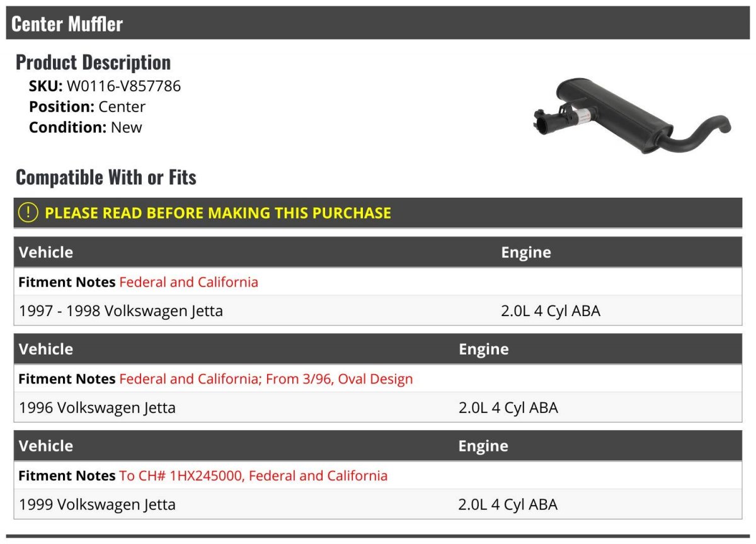Click the Vehicle header in the second table
Image resolution: width=756 pixels, height=544 pixels.
click(46, 349)
